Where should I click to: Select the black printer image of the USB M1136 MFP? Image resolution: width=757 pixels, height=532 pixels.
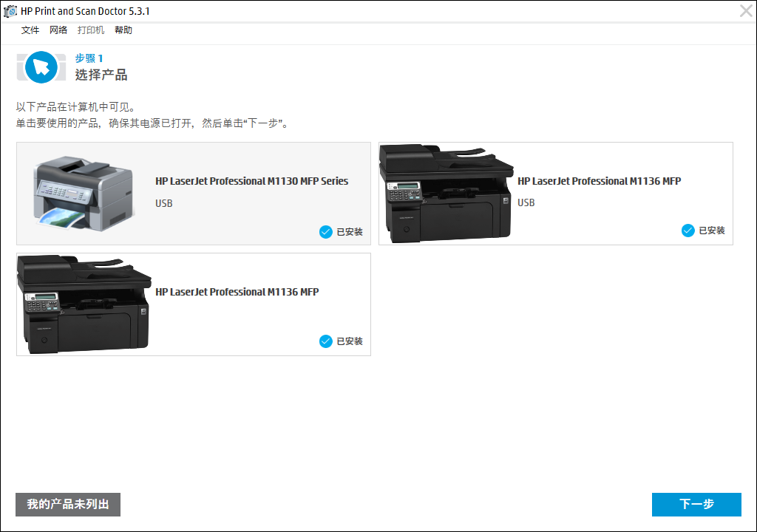[x=446, y=193]
